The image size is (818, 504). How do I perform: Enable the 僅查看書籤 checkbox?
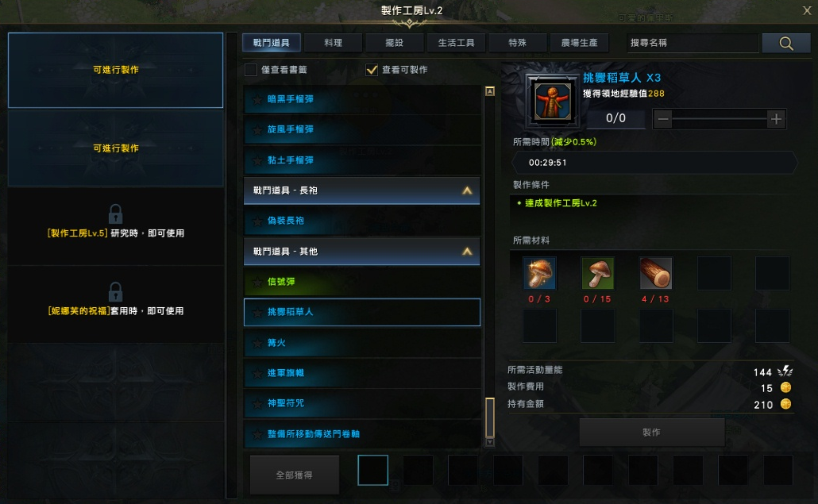(x=251, y=70)
